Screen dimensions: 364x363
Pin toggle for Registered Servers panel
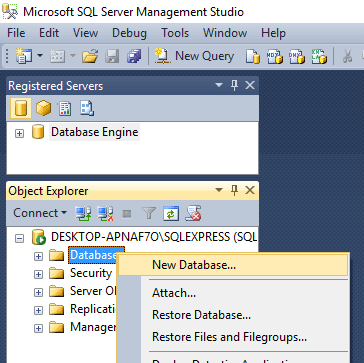234,86
